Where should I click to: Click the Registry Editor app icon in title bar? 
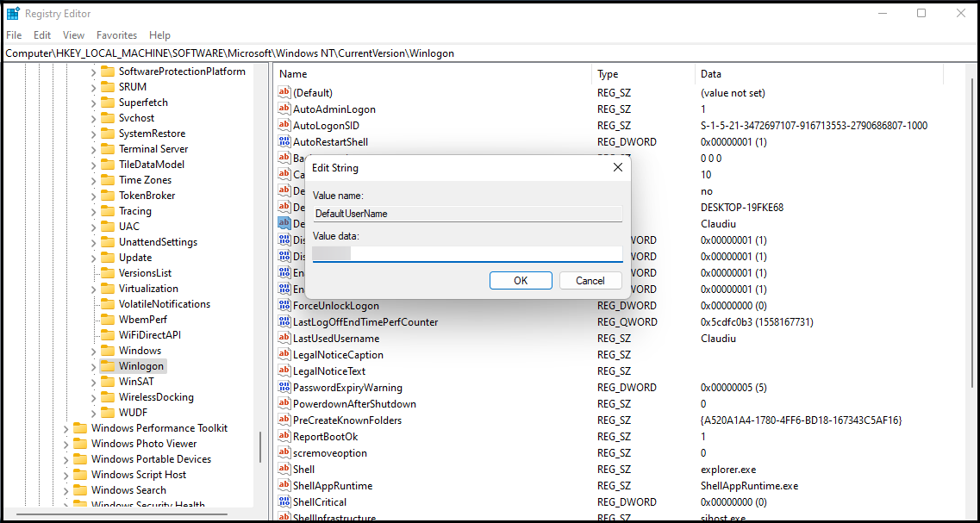(13, 14)
